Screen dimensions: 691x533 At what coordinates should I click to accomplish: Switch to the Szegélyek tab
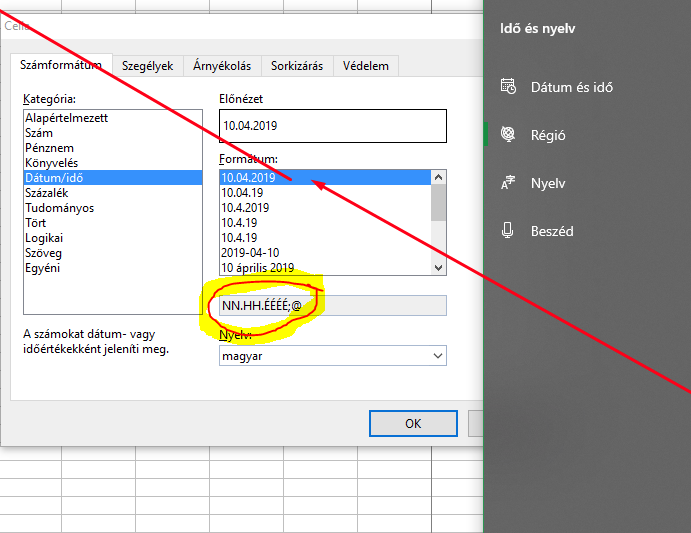[147, 66]
